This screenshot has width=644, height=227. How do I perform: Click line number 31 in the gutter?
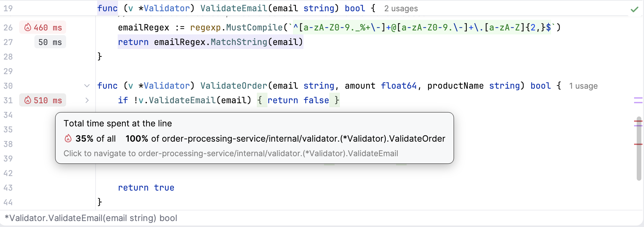tap(8, 100)
